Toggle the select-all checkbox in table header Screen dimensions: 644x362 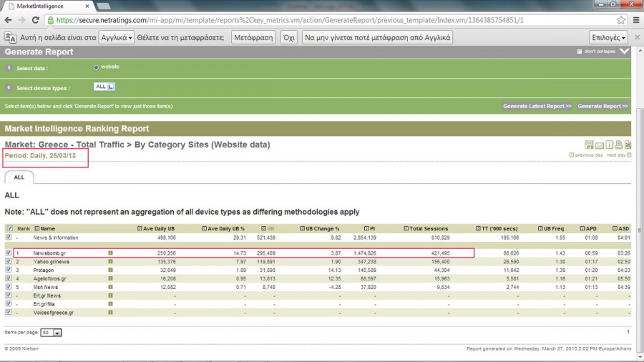[x=9, y=228]
